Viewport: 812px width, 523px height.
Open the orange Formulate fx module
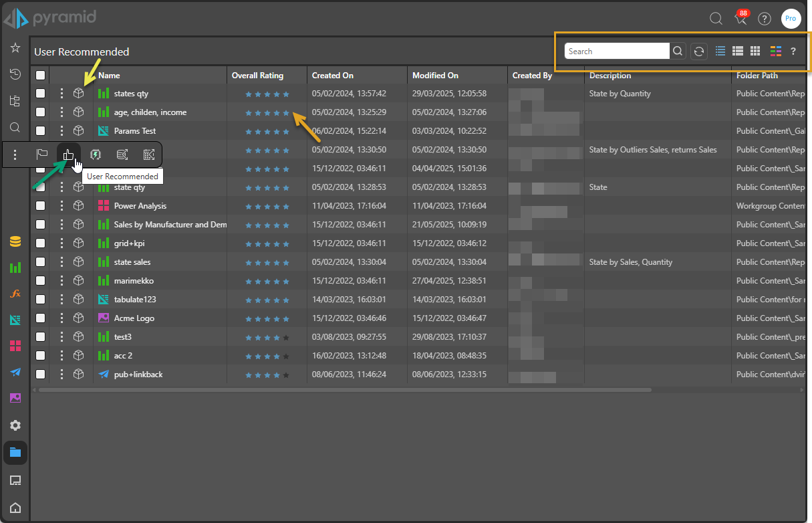(x=15, y=294)
